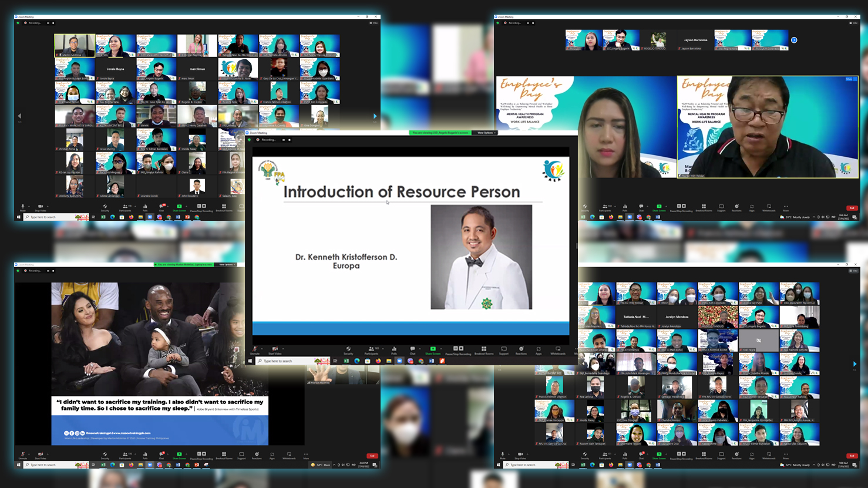868x488 pixels.
Task: Click End in the Jayson Barcelona meeting window
Action: pos(852,208)
